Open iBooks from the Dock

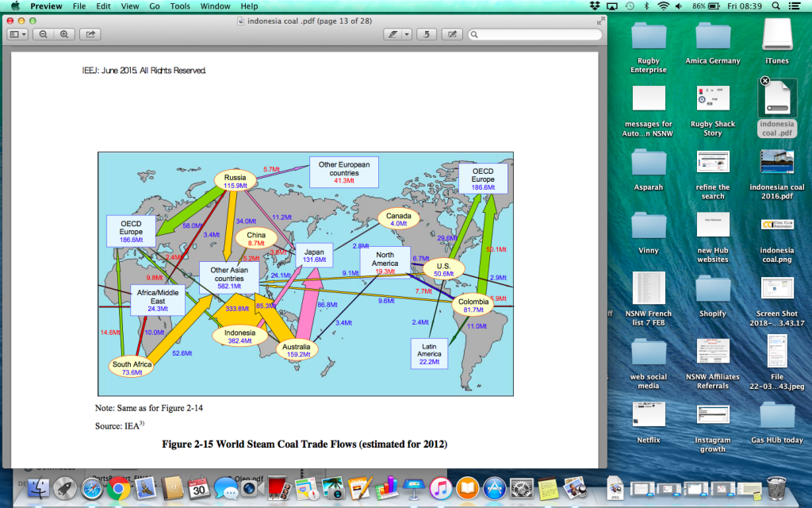(467, 489)
